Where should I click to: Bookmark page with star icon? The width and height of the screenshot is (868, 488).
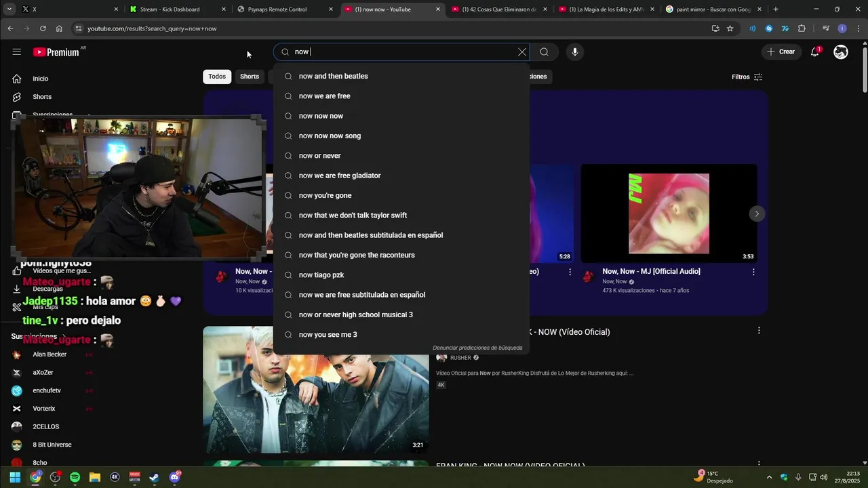point(730,28)
